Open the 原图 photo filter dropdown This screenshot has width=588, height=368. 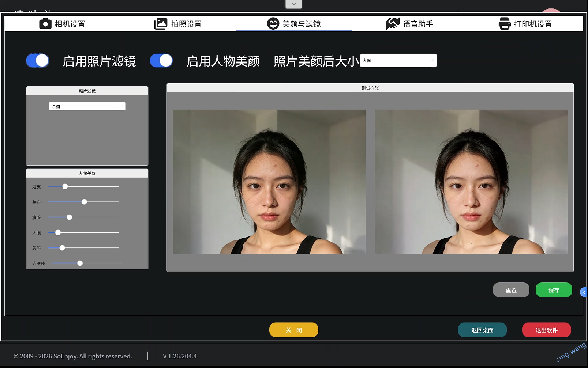coord(87,106)
